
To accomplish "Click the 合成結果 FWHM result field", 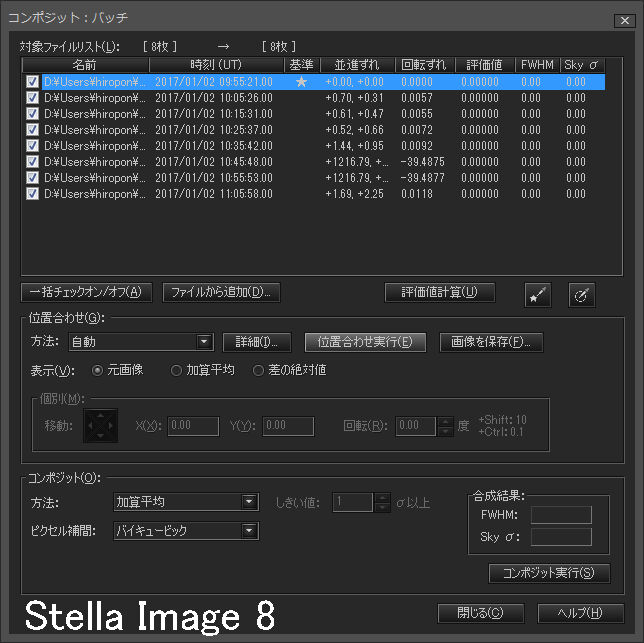I will [561, 514].
